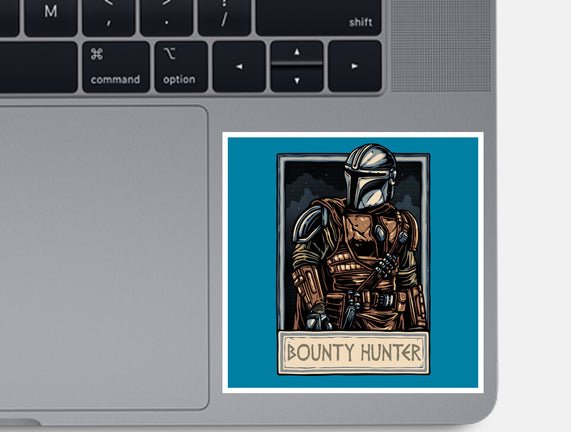Click the down arrow key

click(297, 79)
